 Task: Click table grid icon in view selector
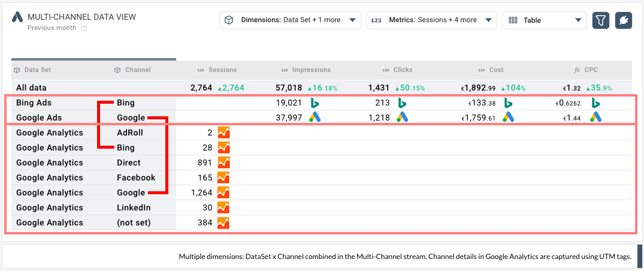click(513, 20)
